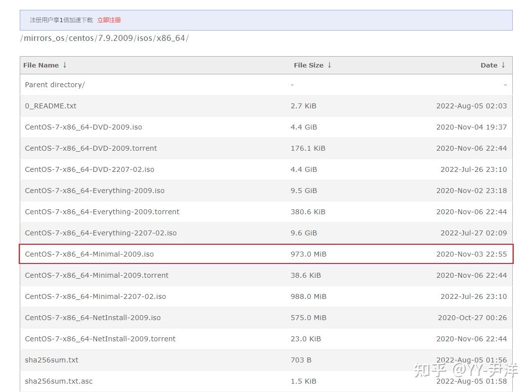Click 7.9.2009 in the breadcrumb path
Viewport: 532px width, 392px height.
click(x=115, y=38)
